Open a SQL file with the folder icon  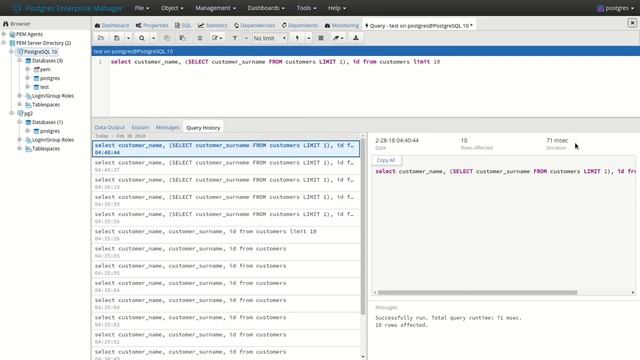click(x=101, y=38)
